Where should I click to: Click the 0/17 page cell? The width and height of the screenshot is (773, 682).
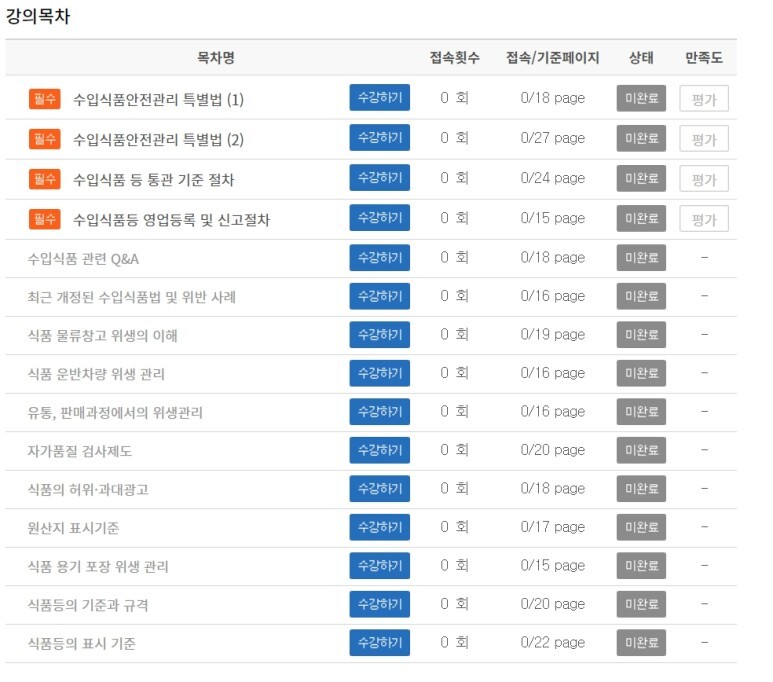[553, 527]
